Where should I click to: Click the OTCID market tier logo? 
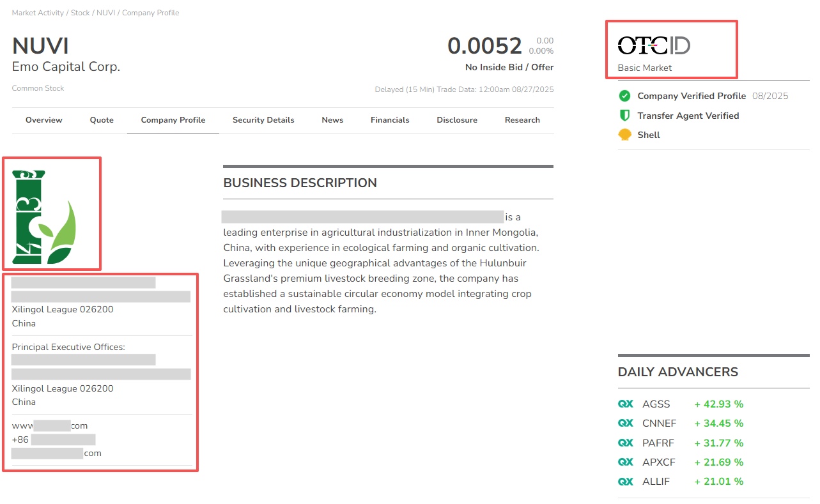click(653, 45)
